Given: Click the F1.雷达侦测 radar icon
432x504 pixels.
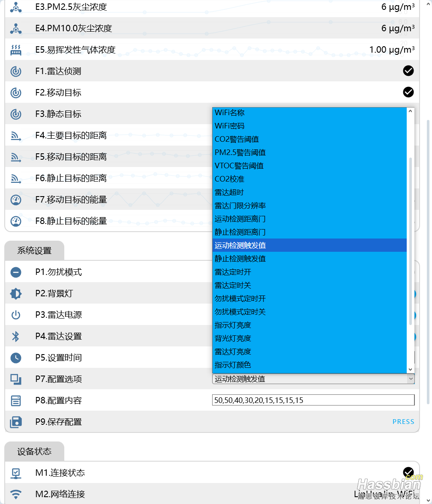Looking at the screenshot, I should coord(16,71).
